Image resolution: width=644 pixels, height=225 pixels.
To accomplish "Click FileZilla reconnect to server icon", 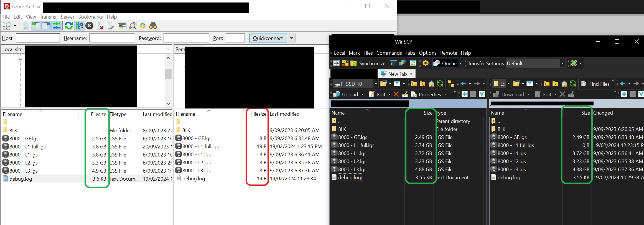I will [x=110, y=26].
